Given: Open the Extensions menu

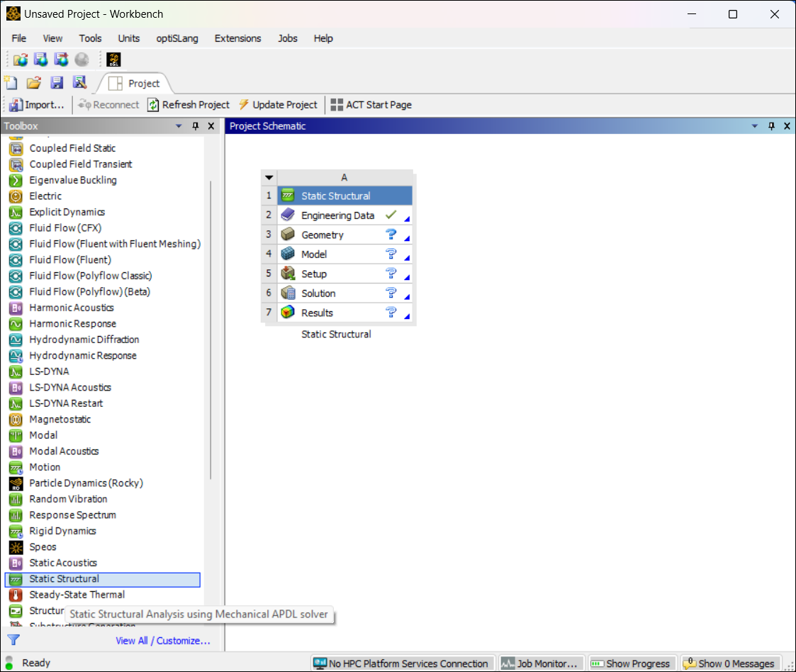Looking at the screenshot, I should click(x=237, y=38).
